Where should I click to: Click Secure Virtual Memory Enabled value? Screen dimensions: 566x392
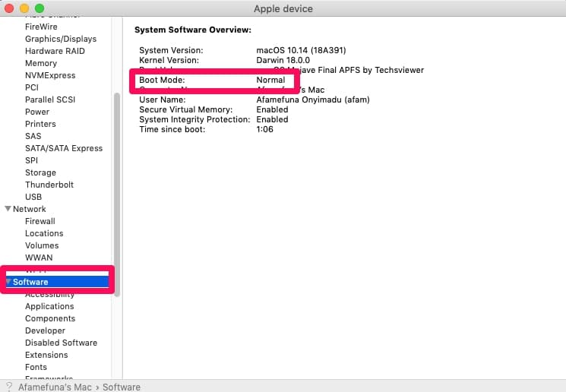coord(272,109)
